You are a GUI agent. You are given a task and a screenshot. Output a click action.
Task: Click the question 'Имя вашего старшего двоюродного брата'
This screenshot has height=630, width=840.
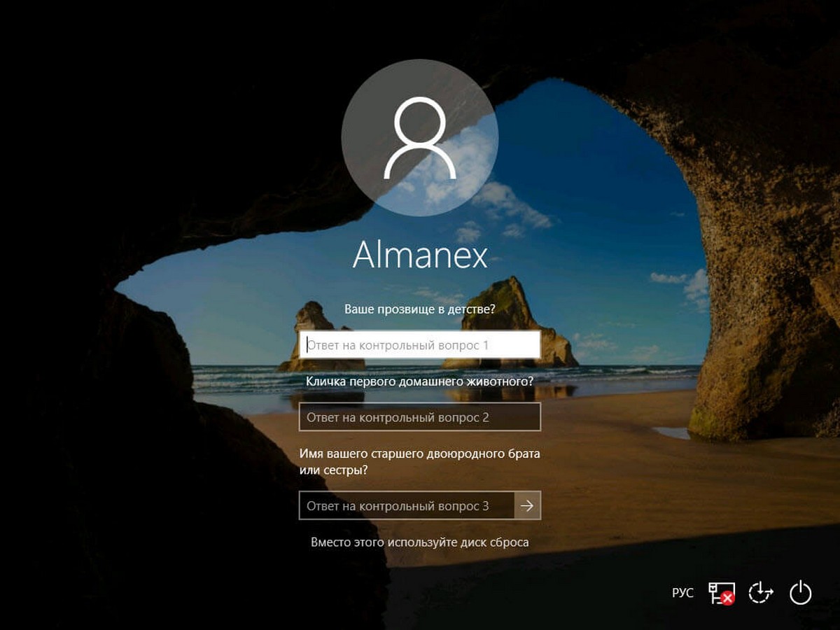coord(419,454)
